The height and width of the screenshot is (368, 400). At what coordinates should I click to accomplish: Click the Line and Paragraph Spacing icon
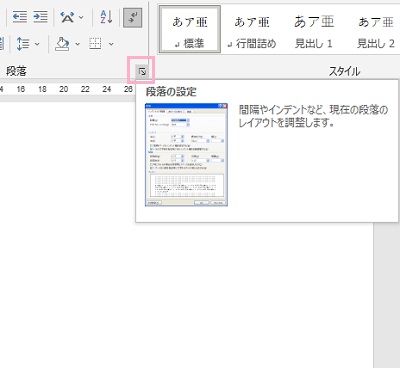point(23,44)
